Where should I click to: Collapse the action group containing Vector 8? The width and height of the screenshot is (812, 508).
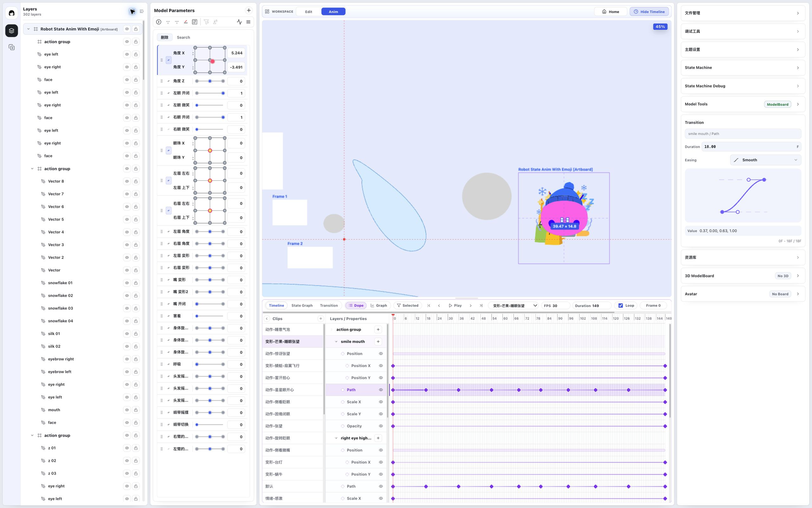[x=32, y=168]
